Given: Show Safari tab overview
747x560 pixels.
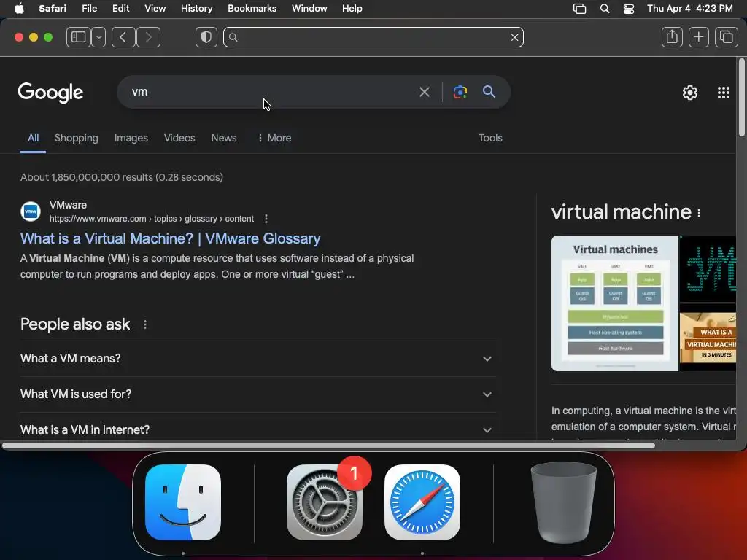Looking at the screenshot, I should tap(726, 37).
